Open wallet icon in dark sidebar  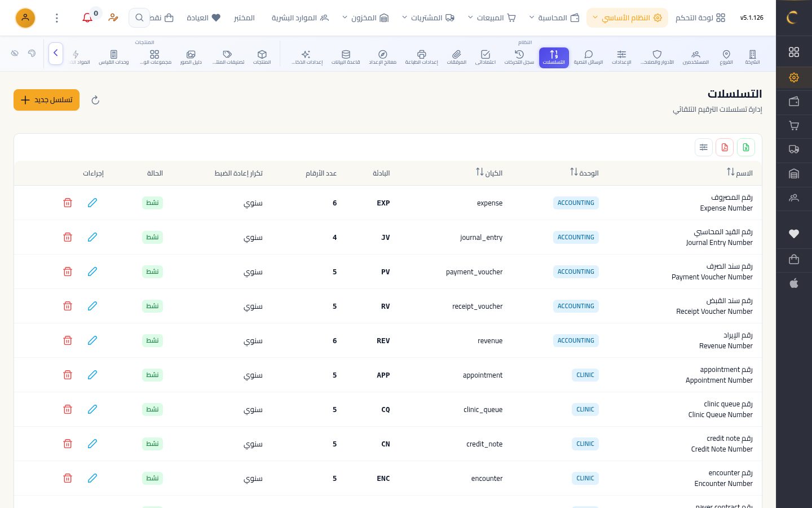point(794,102)
